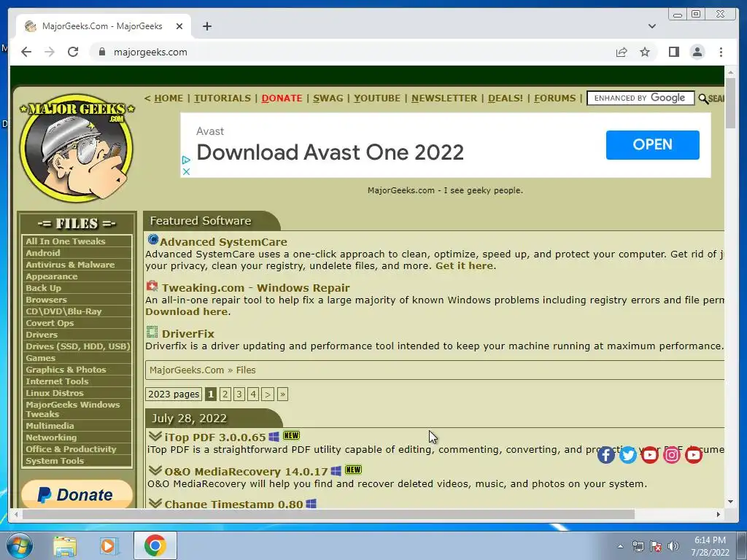The width and height of the screenshot is (747, 560).
Task: Open the YOUTUBE nav link
Action: (x=377, y=98)
